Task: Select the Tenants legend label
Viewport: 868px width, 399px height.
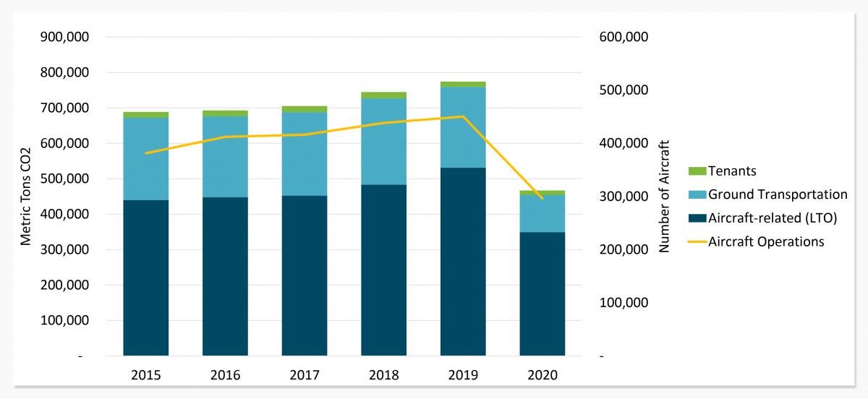Action: (x=732, y=171)
